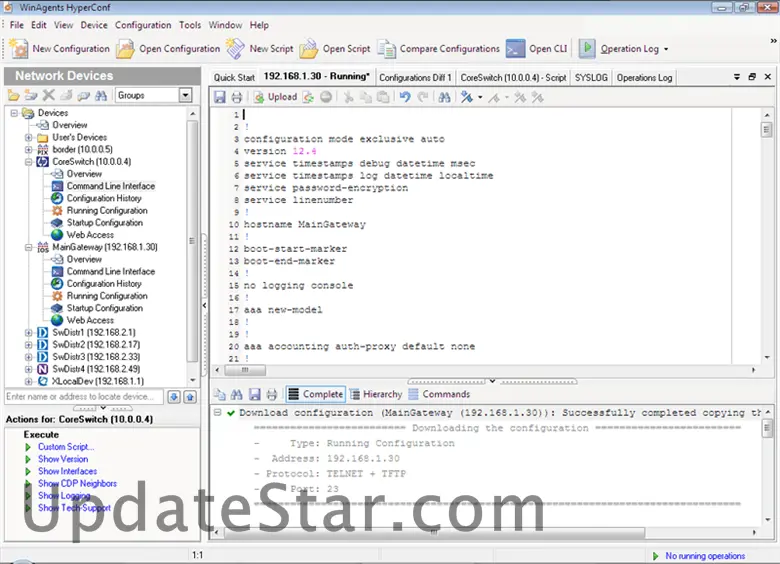
Task: Click the down-arrow locate icon beside device search
Action: (x=174, y=397)
